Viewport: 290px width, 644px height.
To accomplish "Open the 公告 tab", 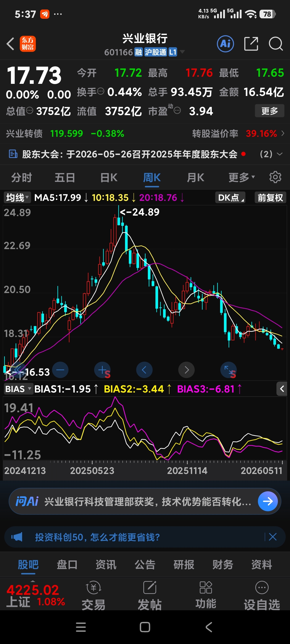I will click(145, 564).
